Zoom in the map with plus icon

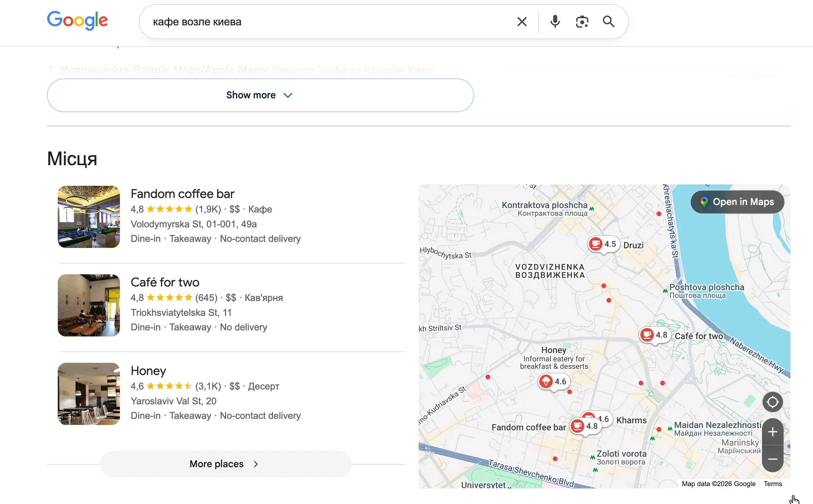pyautogui.click(x=772, y=432)
